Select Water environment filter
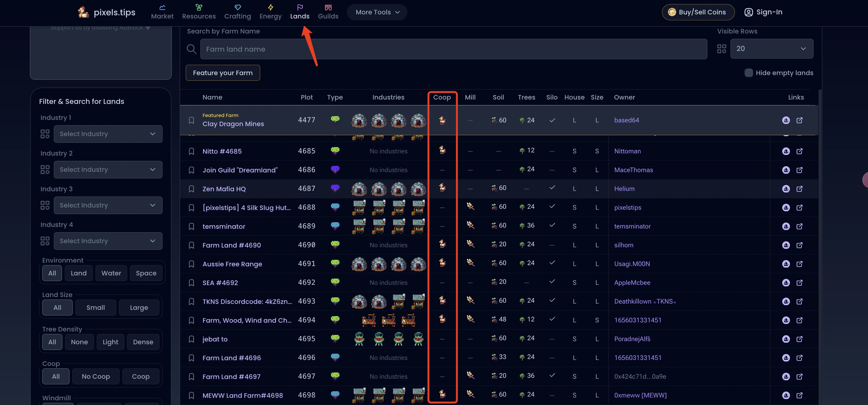The width and height of the screenshot is (868, 405). [111, 273]
